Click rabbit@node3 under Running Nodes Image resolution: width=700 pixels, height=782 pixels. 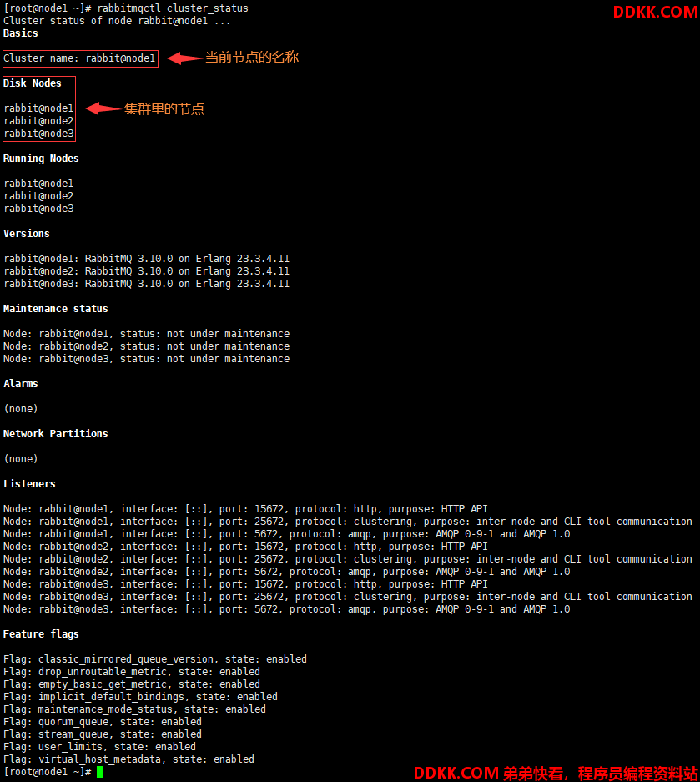tap(38, 209)
